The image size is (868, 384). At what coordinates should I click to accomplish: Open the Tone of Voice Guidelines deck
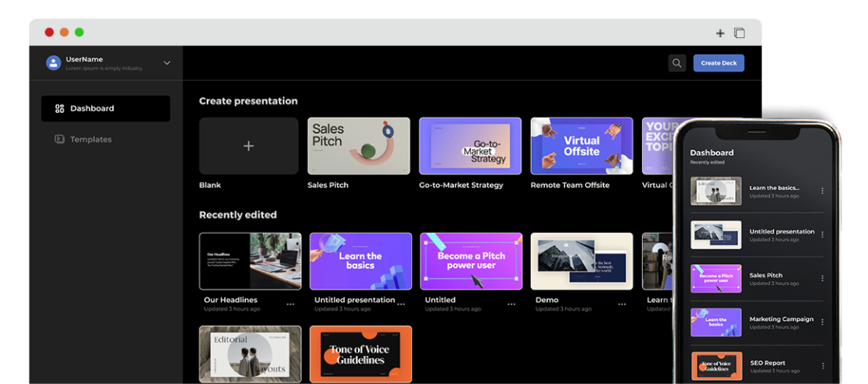pyautogui.click(x=360, y=354)
